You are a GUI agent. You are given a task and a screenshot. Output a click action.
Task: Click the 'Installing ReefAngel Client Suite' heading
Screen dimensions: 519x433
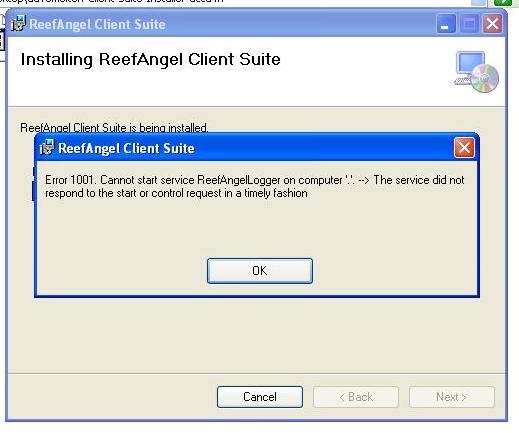click(151, 59)
